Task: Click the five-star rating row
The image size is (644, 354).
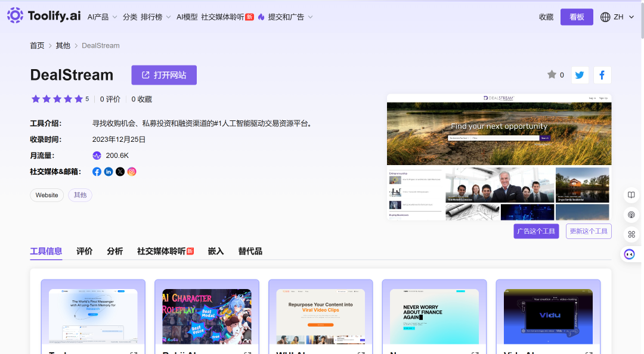Action: click(57, 99)
